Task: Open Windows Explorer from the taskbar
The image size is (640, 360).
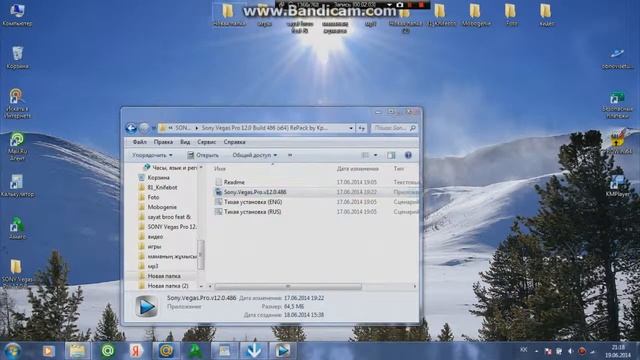Action: tap(77, 351)
